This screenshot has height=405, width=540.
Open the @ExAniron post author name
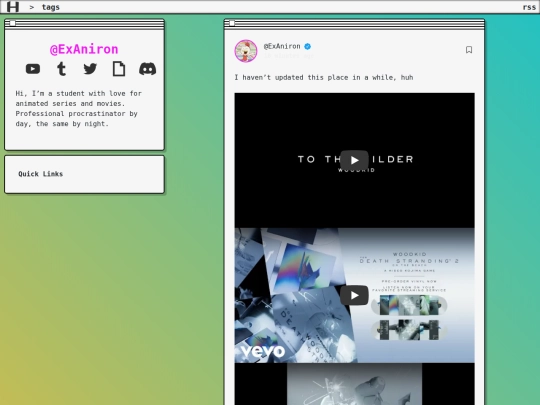pyautogui.click(x=282, y=46)
